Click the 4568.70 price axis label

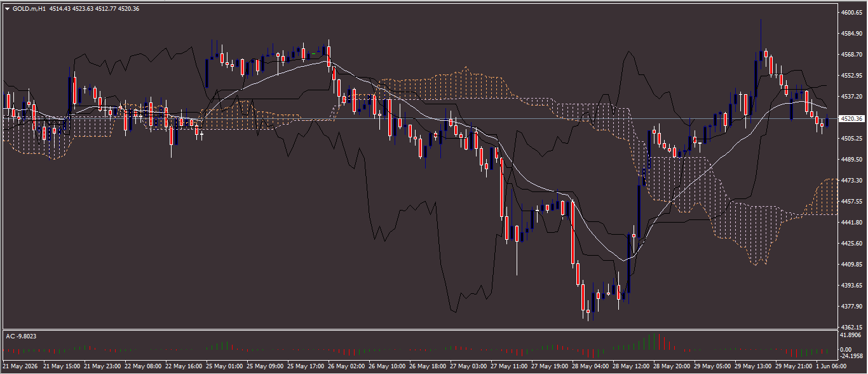click(x=851, y=55)
